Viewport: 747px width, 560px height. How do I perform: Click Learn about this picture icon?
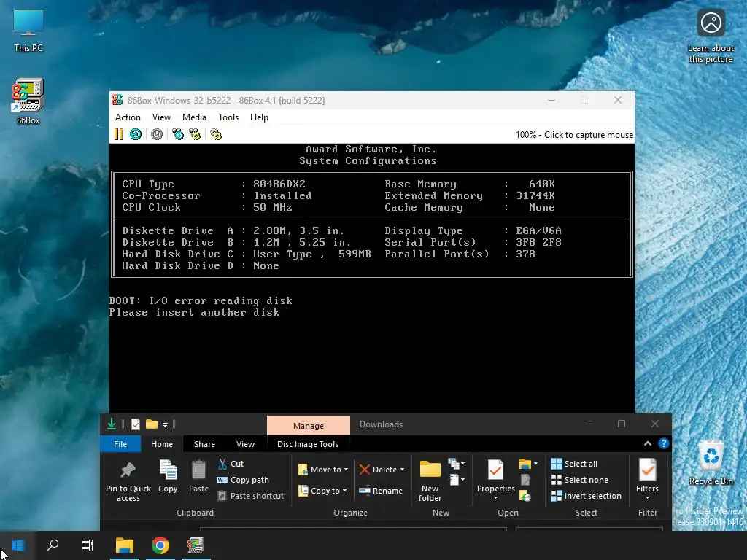click(x=711, y=37)
